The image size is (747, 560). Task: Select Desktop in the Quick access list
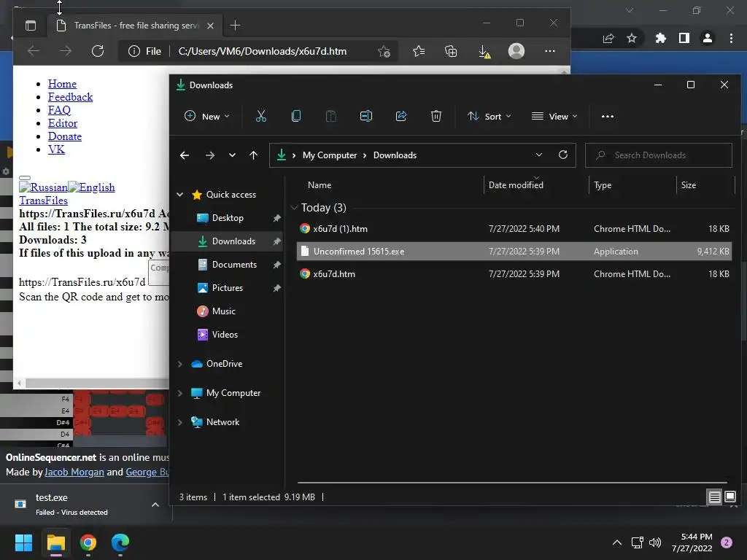tap(227, 217)
